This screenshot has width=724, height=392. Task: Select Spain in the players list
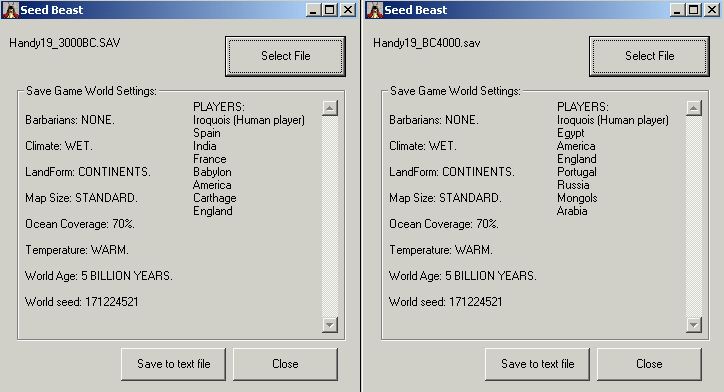coord(206,133)
